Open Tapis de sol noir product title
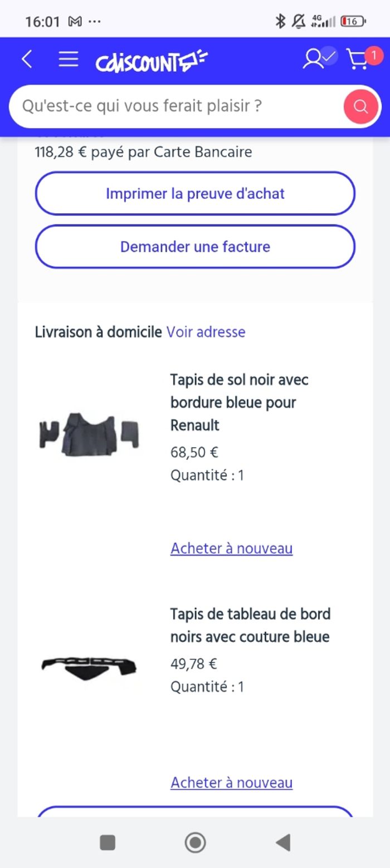The height and width of the screenshot is (868, 390). click(240, 402)
